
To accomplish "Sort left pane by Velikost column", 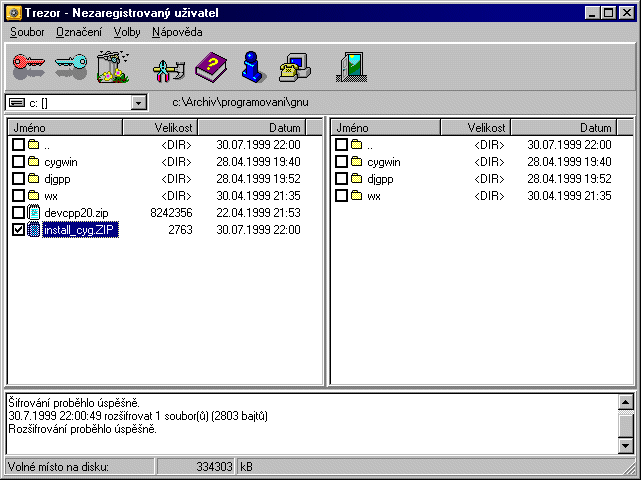I will (x=159, y=128).
